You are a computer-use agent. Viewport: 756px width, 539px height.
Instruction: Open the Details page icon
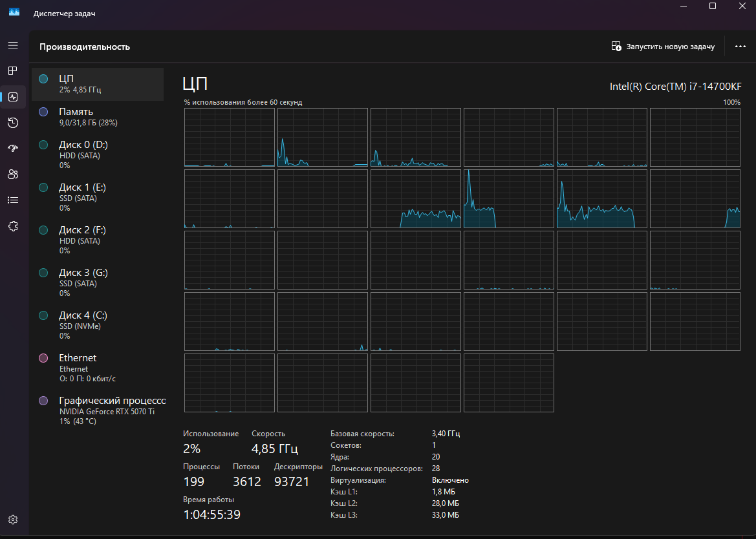pyautogui.click(x=13, y=200)
